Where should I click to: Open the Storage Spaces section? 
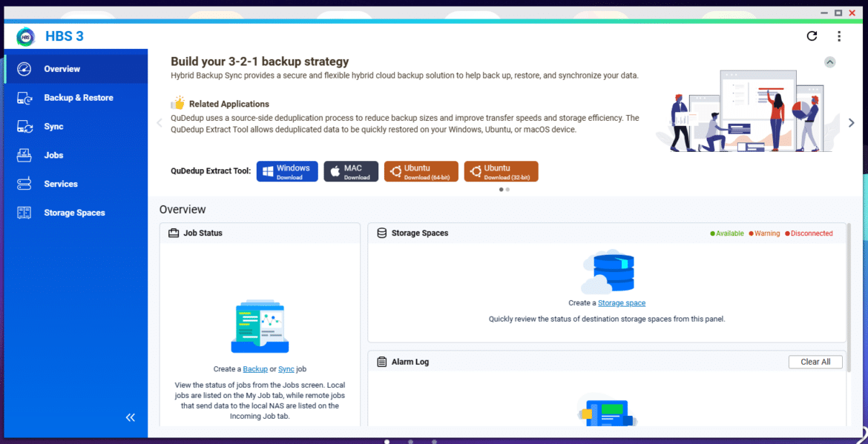[x=76, y=213]
